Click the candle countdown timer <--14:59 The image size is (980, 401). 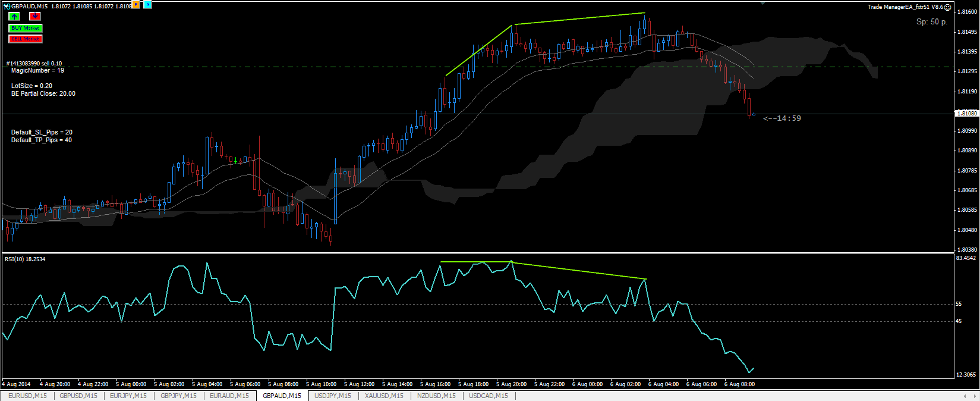coord(782,118)
